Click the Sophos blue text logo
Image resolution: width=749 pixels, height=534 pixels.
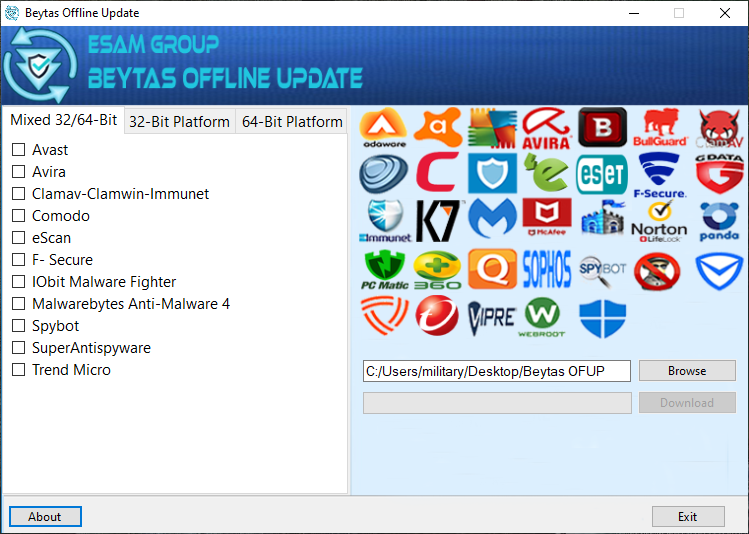[547, 269]
